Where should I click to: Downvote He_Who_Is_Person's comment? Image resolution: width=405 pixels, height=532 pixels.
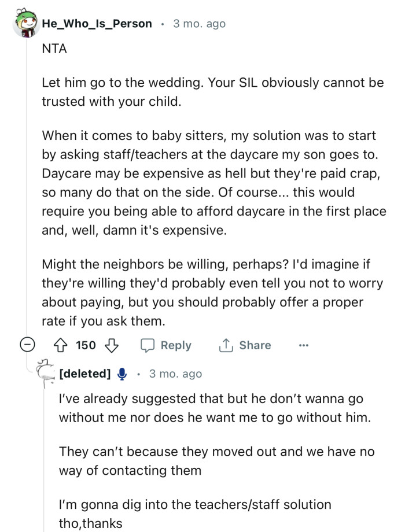(x=110, y=345)
